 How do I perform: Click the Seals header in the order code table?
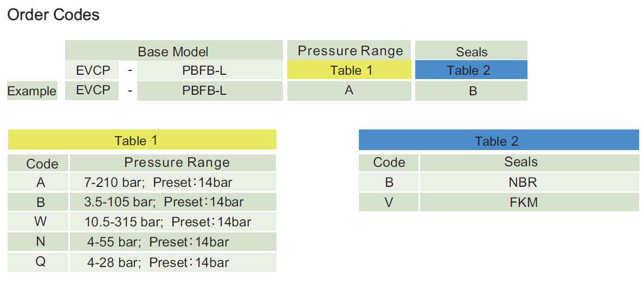[472, 52]
